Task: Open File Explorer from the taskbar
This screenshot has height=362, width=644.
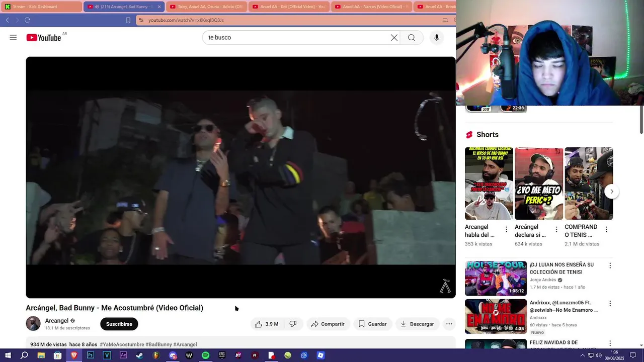Action: tap(41, 355)
